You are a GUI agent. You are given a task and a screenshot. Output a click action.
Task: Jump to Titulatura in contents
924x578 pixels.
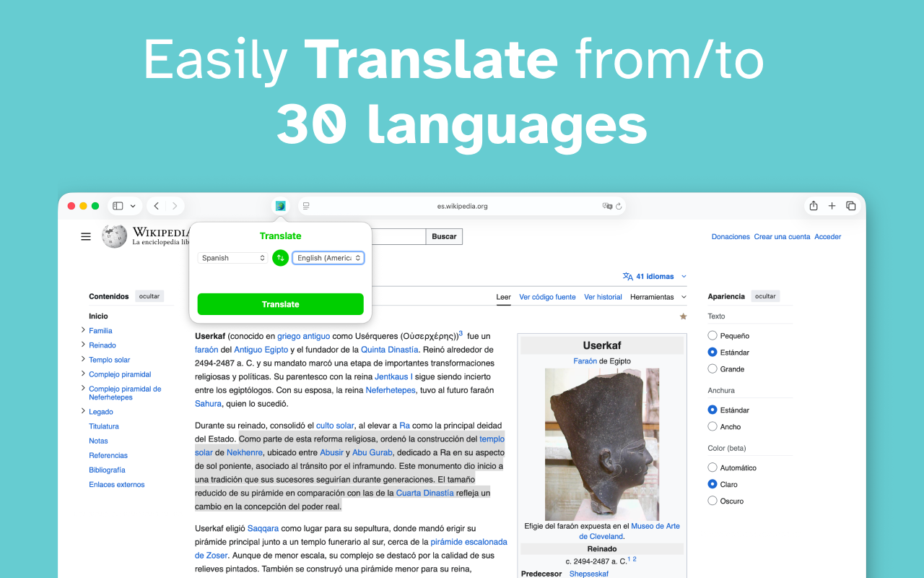tap(104, 426)
